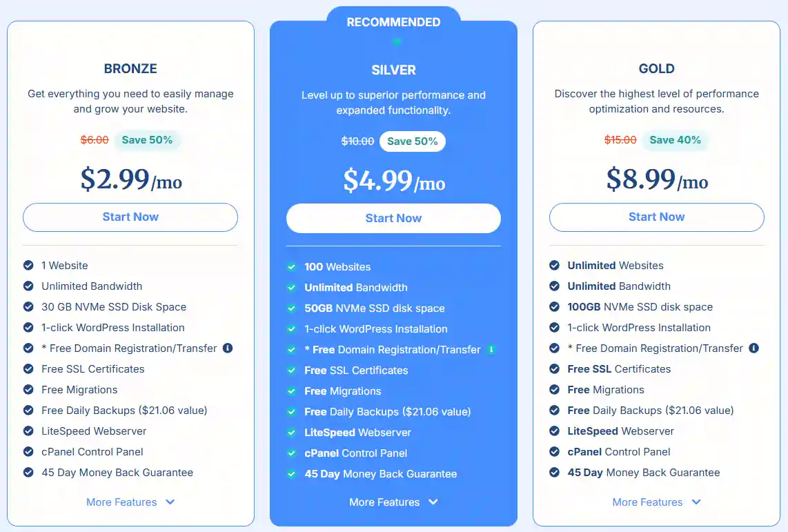Click the checkmark beside 100 Websites
The width and height of the screenshot is (788, 532).
click(x=292, y=267)
